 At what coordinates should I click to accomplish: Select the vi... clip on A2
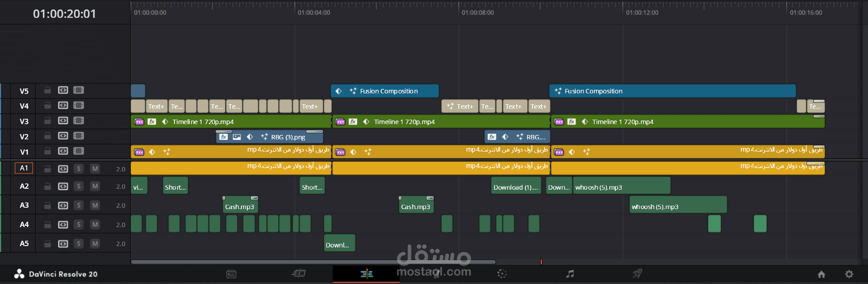coord(139,186)
